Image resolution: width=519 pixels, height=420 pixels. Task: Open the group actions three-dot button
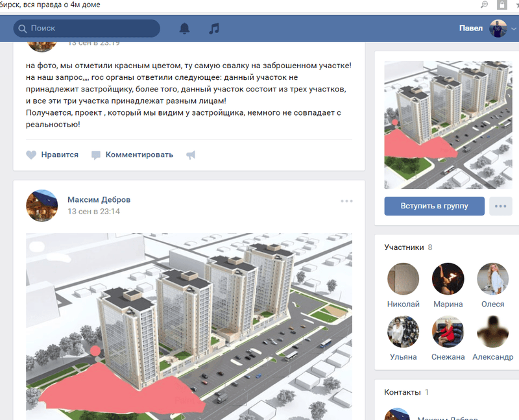click(x=500, y=206)
